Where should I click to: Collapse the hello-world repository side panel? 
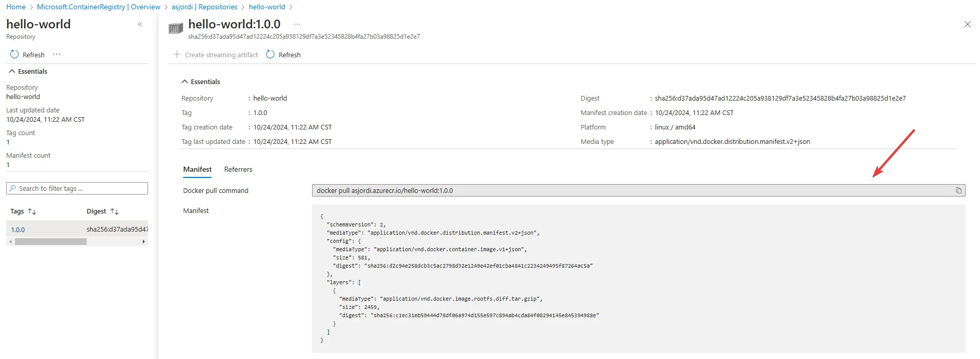[140, 24]
